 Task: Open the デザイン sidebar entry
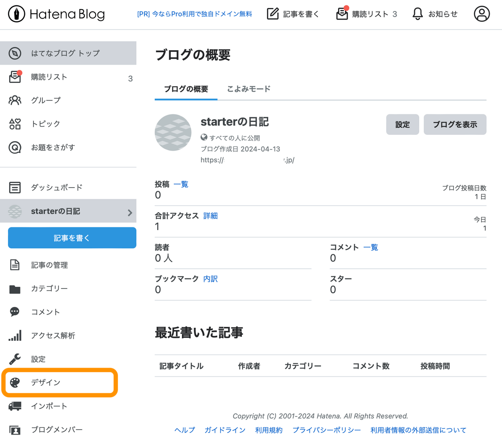(x=68, y=382)
